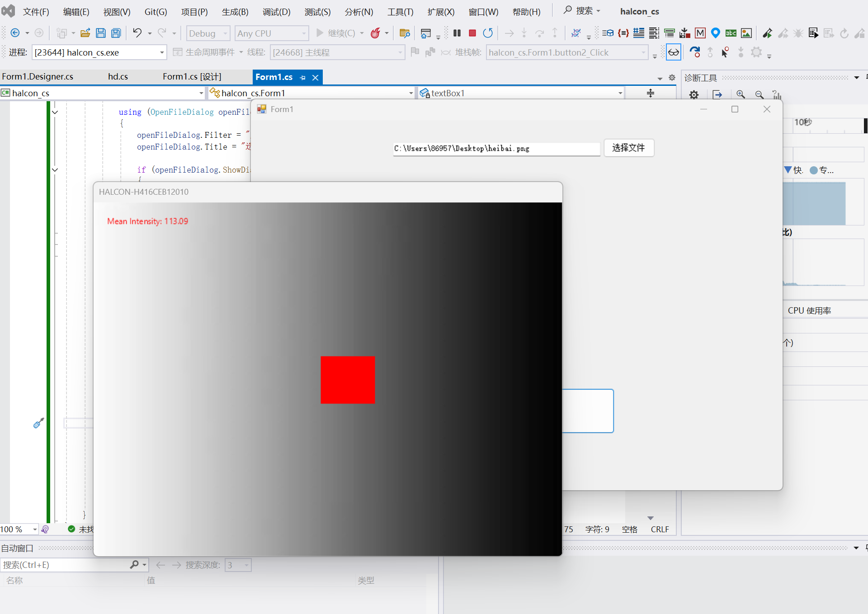
Task: Pin the Form1.cs tab
Action: click(x=303, y=78)
